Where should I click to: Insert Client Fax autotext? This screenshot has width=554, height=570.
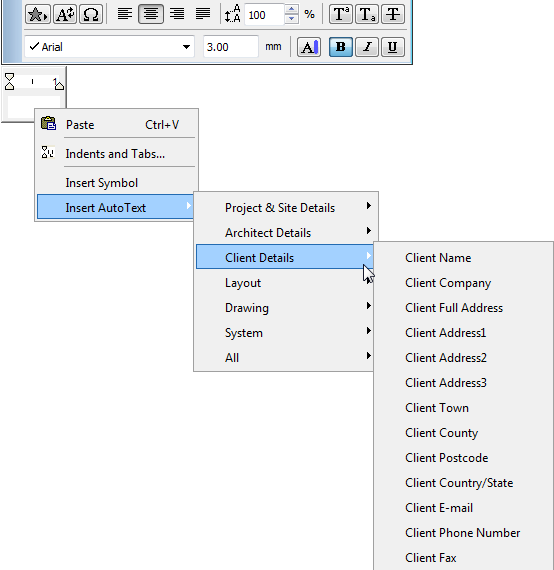point(463,558)
